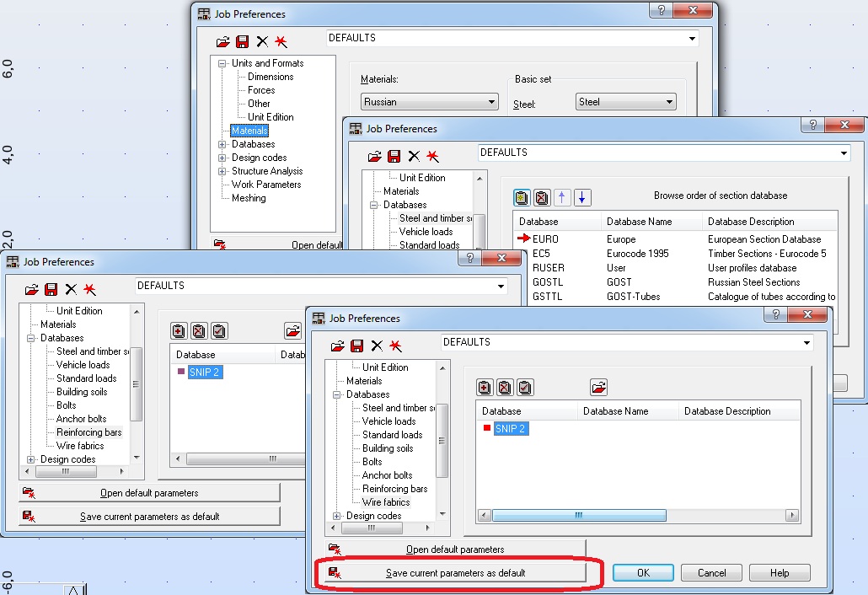The width and height of the screenshot is (868, 595).
Task: Click OK button in front window
Action: point(643,573)
